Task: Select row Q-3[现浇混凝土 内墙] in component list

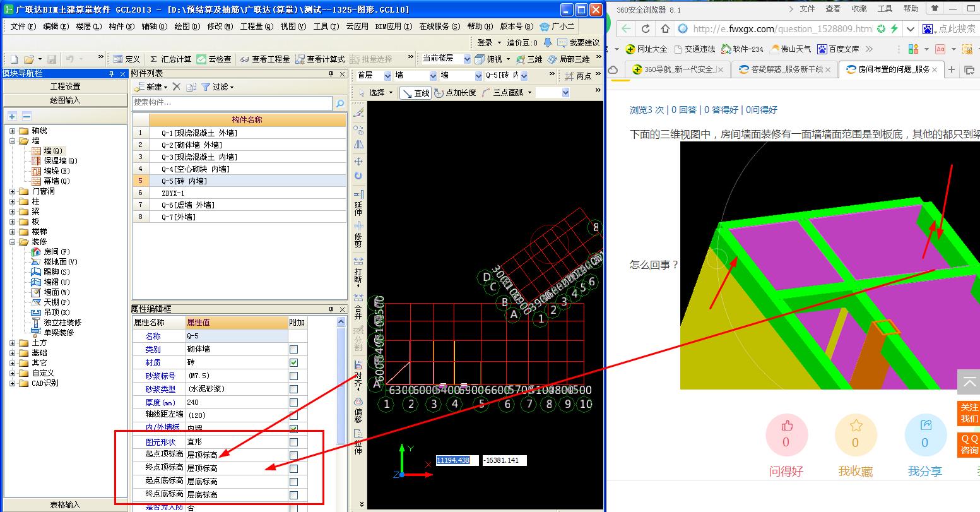Action: pos(239,157)
